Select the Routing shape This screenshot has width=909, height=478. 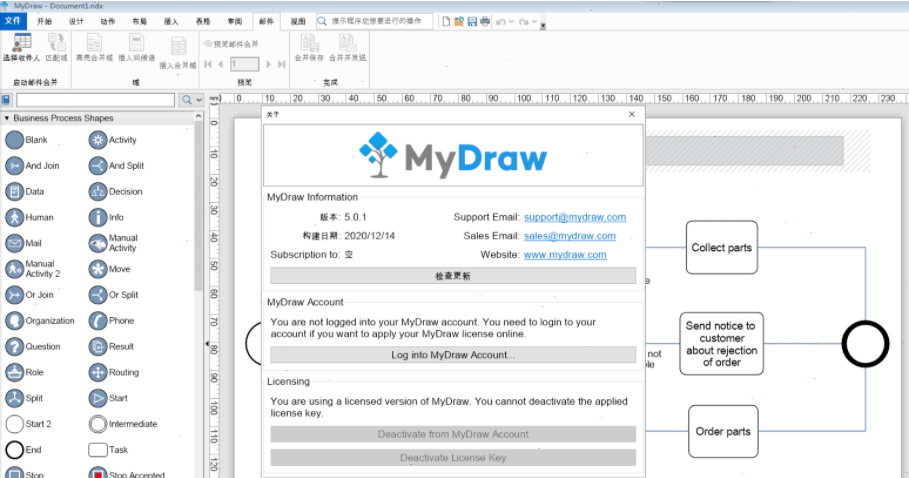[x=114, y=372]
